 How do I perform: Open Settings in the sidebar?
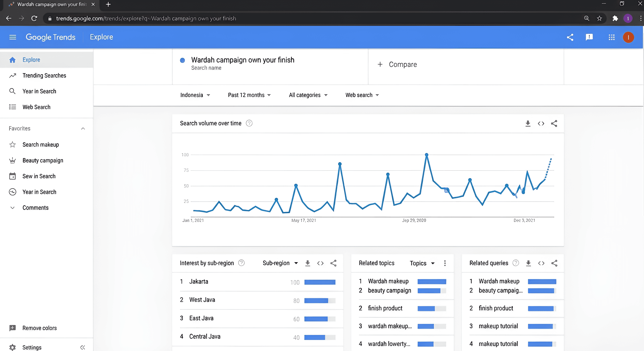coord(32,347)
